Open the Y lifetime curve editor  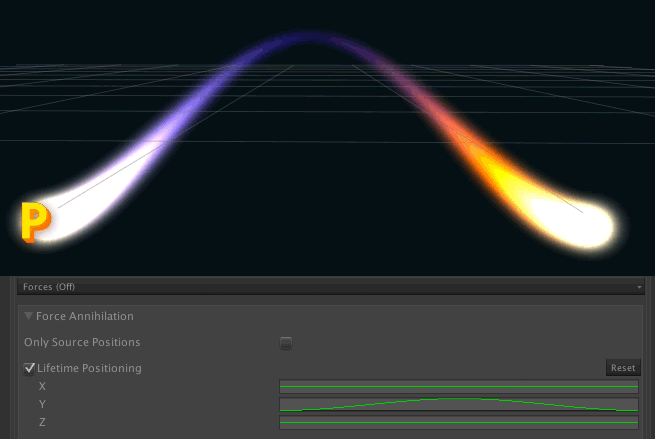[x=458, y=404]
